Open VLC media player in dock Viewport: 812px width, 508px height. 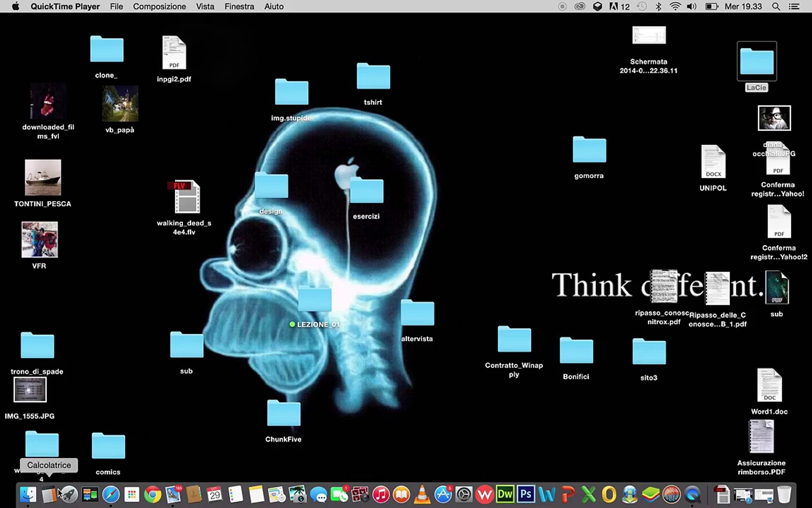point(422,494)
